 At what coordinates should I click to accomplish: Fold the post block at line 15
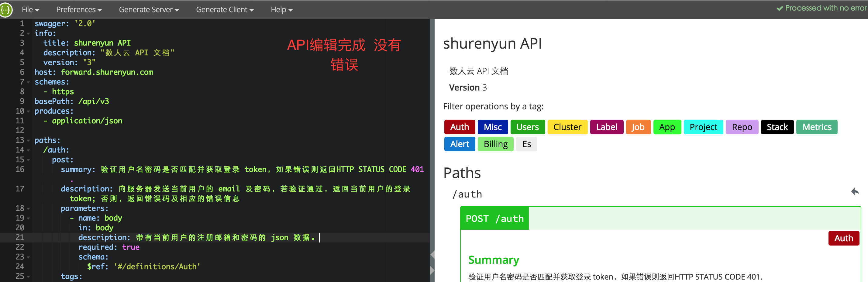(x=28, y=160)
